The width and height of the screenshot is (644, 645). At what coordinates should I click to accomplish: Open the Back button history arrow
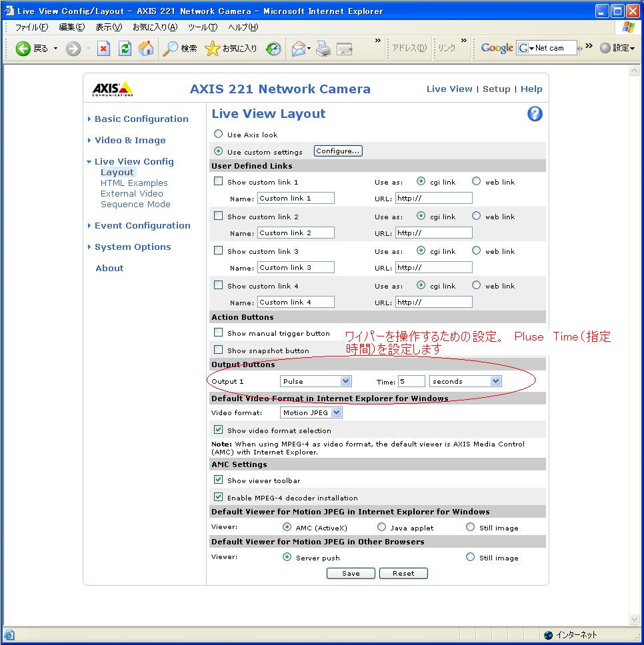pyautogui.click(x=55, y=49)
